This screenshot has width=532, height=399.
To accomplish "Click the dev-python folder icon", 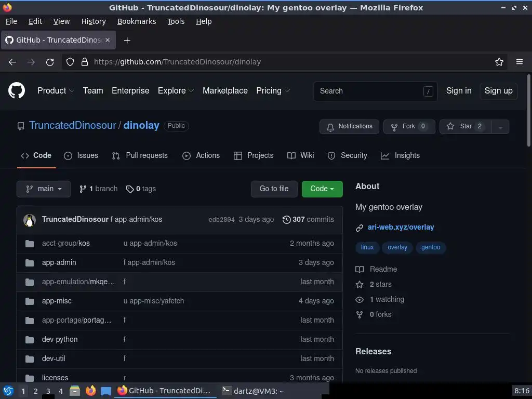I will [30, 340].
